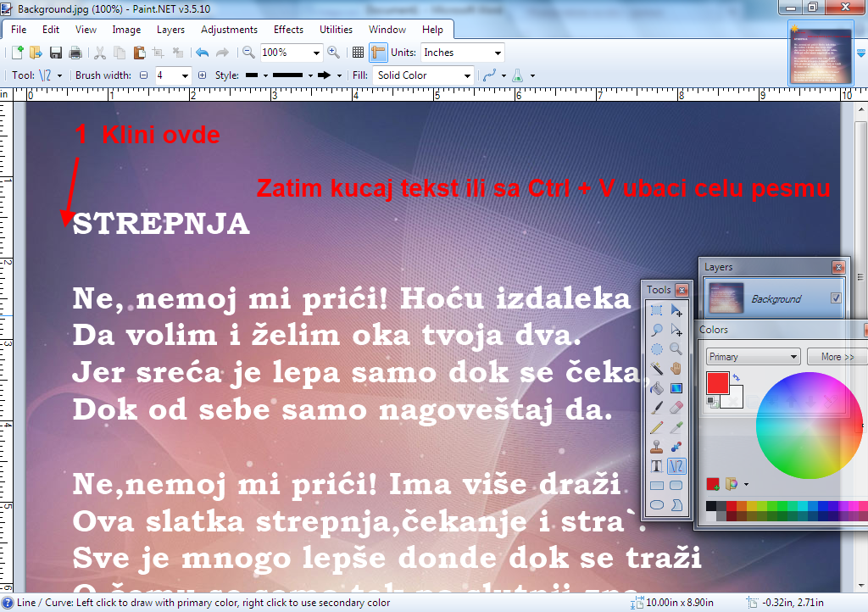Undo the last action
Image resolution: width=868 pixels, height=612 pixels.
tap(202, 53)
